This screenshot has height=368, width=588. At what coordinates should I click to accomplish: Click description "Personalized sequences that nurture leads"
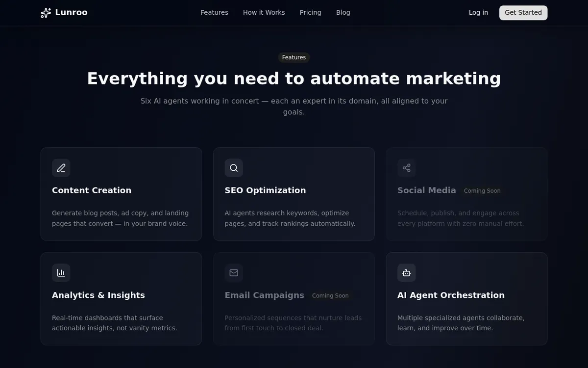[293, 318]
